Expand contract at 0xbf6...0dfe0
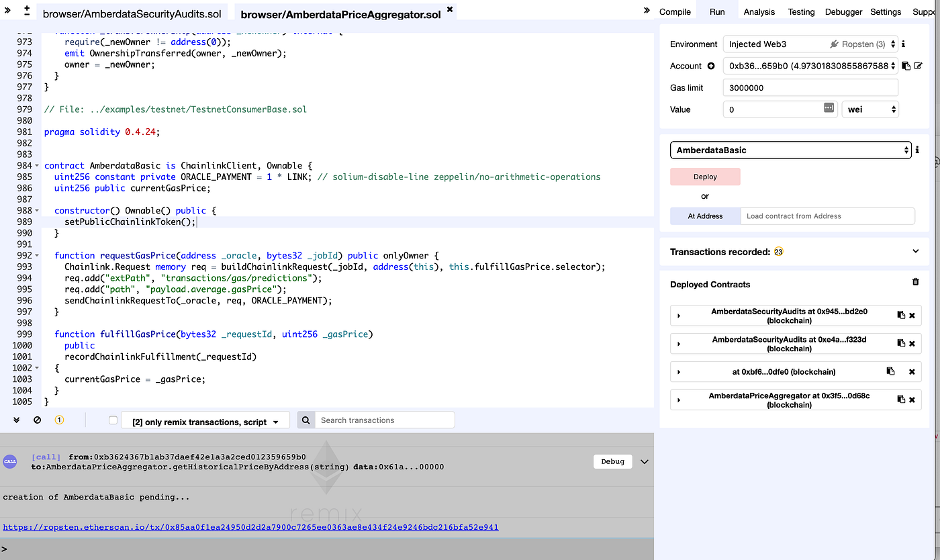940x560 pixels. point(679,372)
